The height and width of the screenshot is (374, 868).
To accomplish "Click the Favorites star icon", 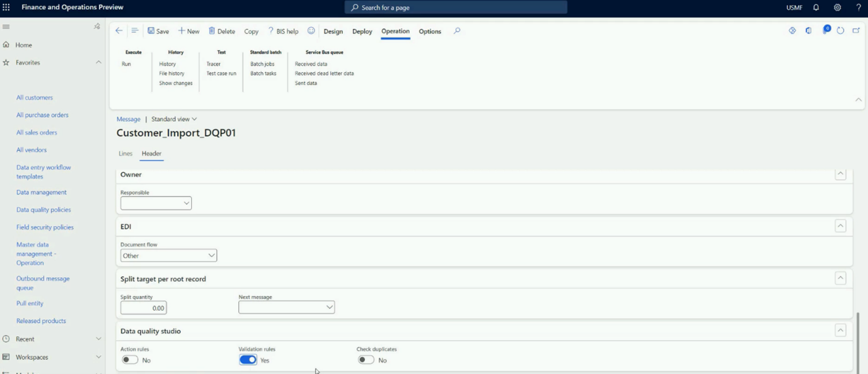I will pos(6,62).
